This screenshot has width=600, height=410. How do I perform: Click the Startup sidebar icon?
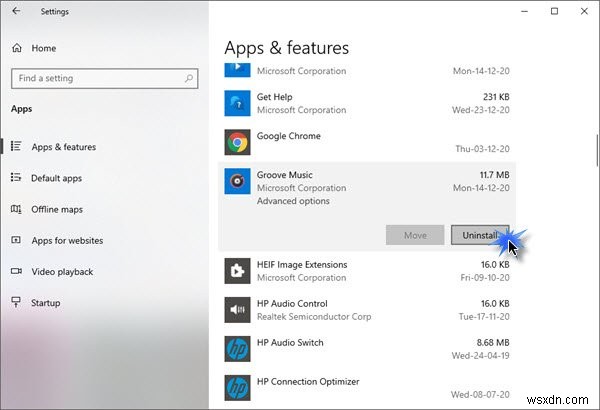[16, 302]
